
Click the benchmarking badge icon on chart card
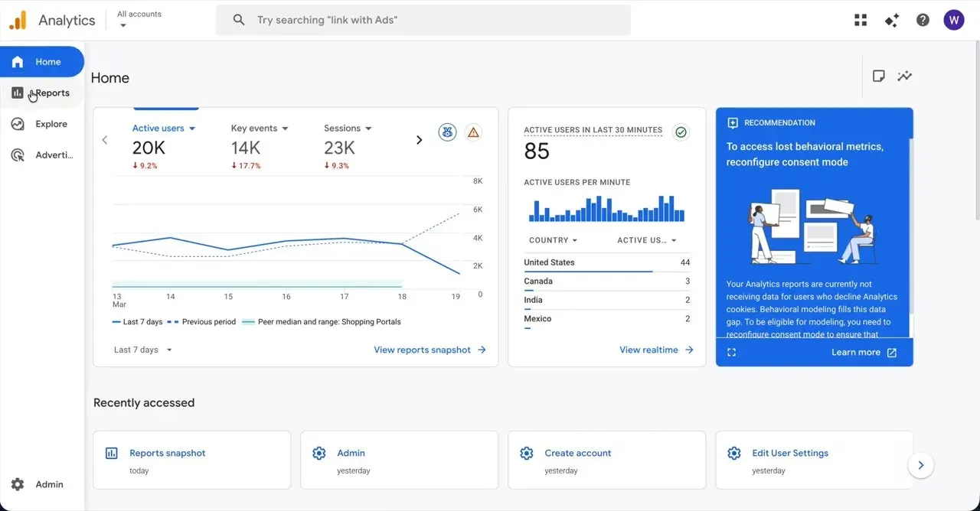[x=448, y=132]
